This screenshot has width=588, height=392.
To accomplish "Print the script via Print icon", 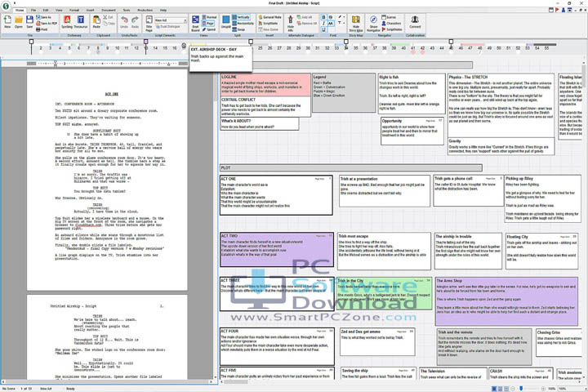I will [x=42, y=29].
